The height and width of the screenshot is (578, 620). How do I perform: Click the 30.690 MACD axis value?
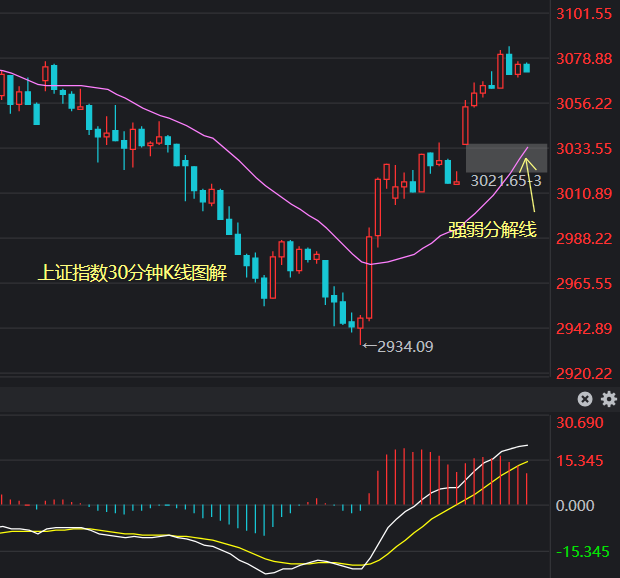(580, 423)
